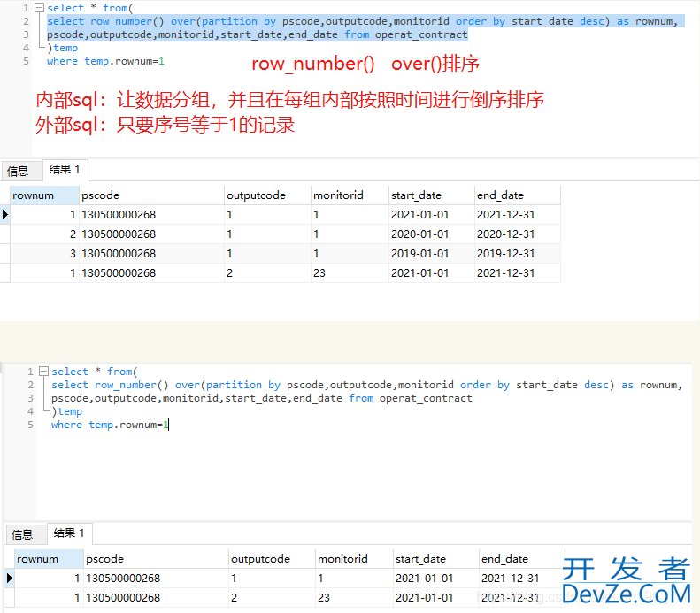Click end_date column header in upper grid
Screen dimensions: 700x613
[x=518, y=195]
